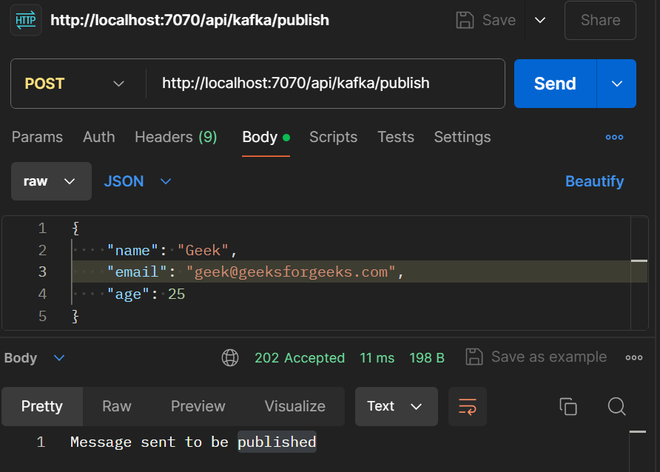Open the Text response format dropdown

395,406
